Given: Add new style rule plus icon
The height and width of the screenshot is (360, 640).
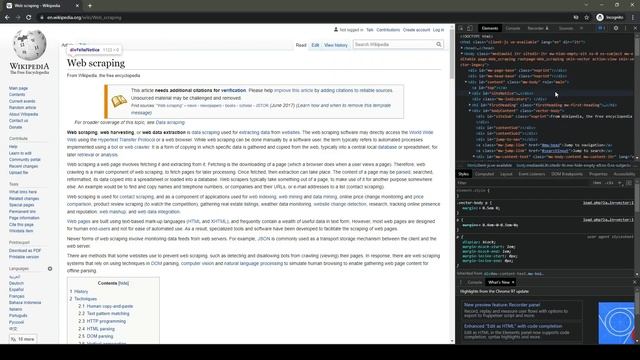Looking at the screenshot, I should click(x=620, y=183).
